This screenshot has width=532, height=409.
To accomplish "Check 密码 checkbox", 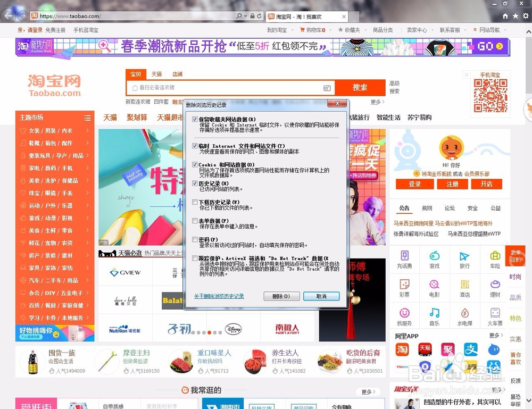I will click(195, 239).
